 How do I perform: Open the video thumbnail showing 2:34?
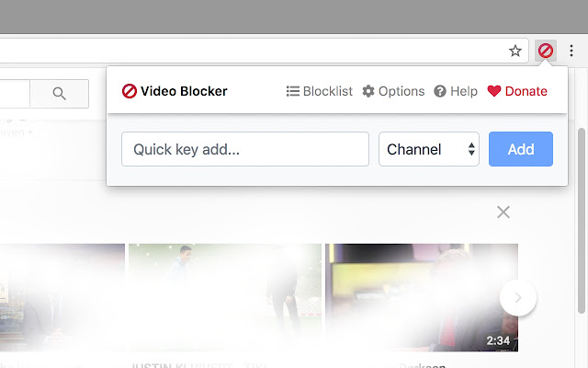pos(422,297)
